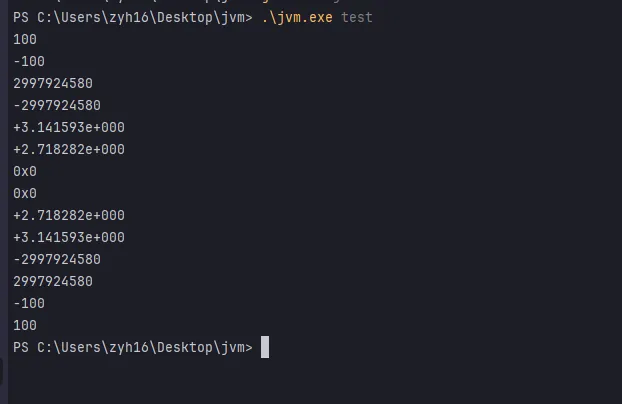This screenshot has width=622, height=404.
Task: Click the final 100 output line
Action: click(25, 325)
